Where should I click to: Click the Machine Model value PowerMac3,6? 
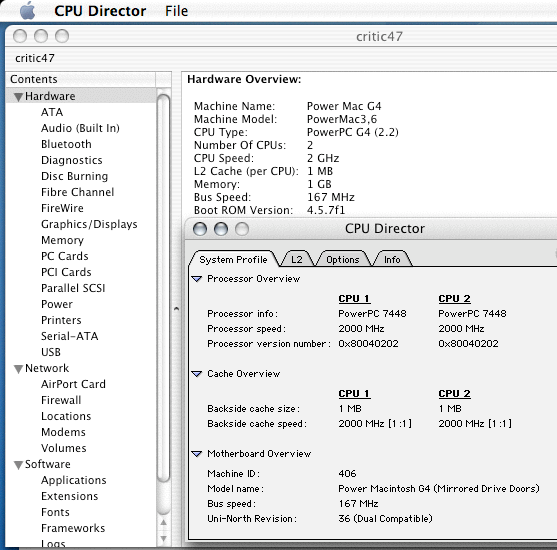(342, 119)
